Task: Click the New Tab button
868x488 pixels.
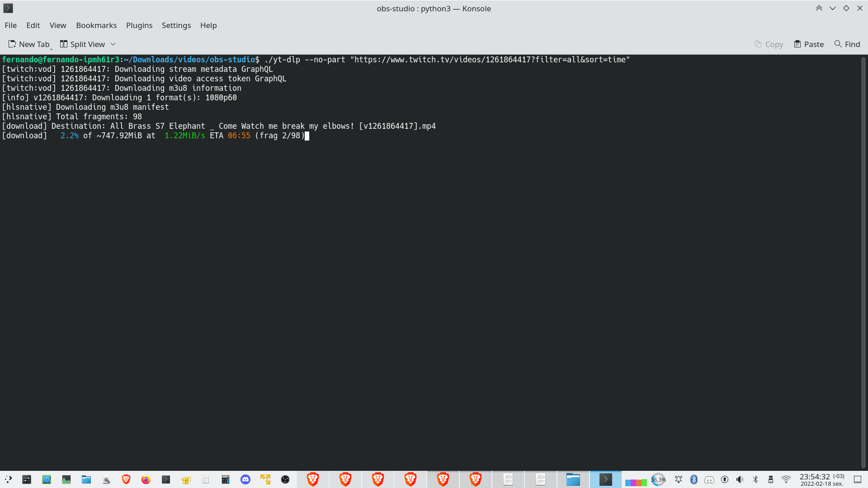Action: pyautogui.click(x=29, y=44)
